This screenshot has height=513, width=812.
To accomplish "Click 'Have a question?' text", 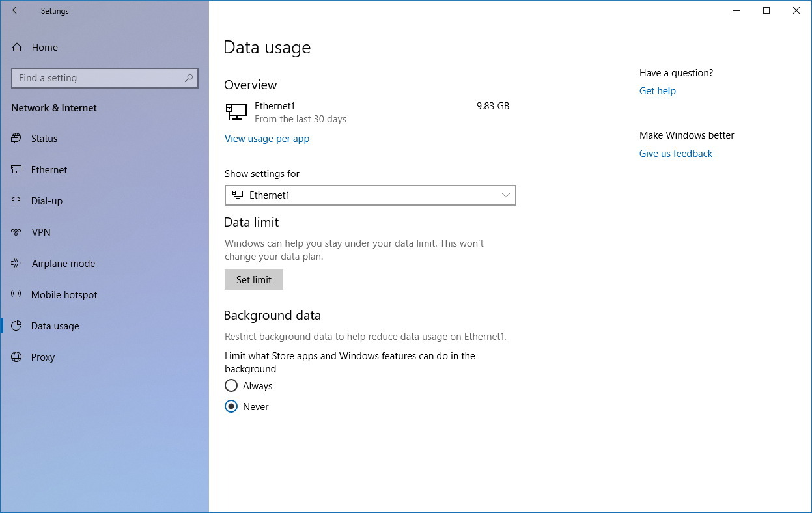I will pyautogui.click(x=676, y=73).
